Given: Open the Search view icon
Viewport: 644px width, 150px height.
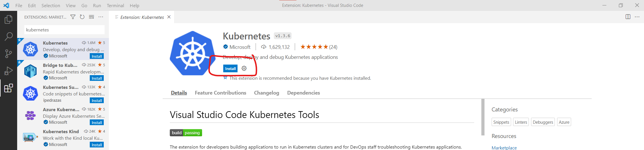Looking at the screenshot, I should pos(8,36).
